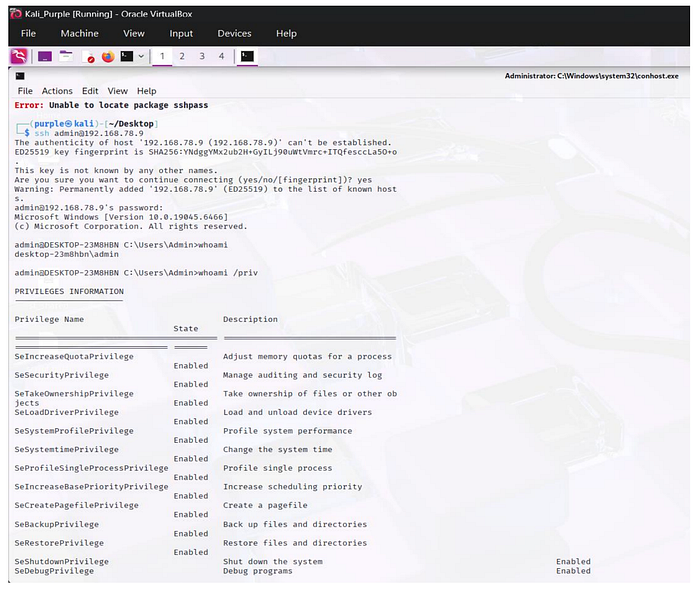Launch Firefox from the Kali panel

(108, 56)
